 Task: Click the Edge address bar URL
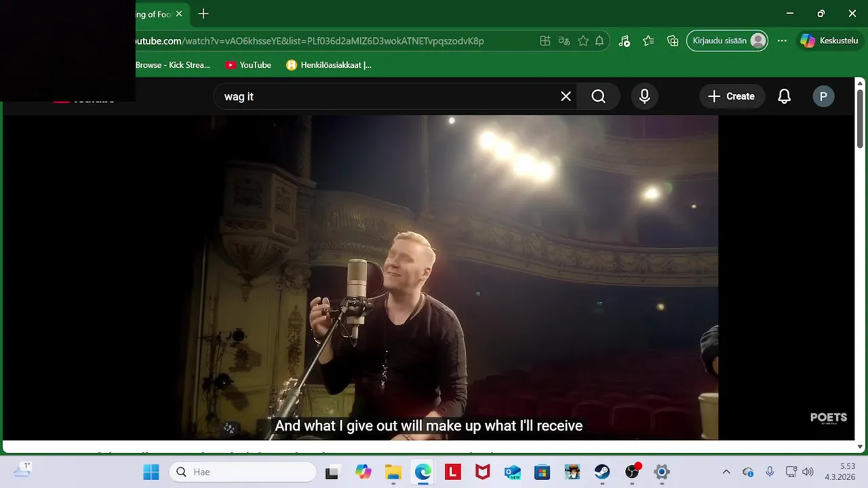tap(310, 41)
